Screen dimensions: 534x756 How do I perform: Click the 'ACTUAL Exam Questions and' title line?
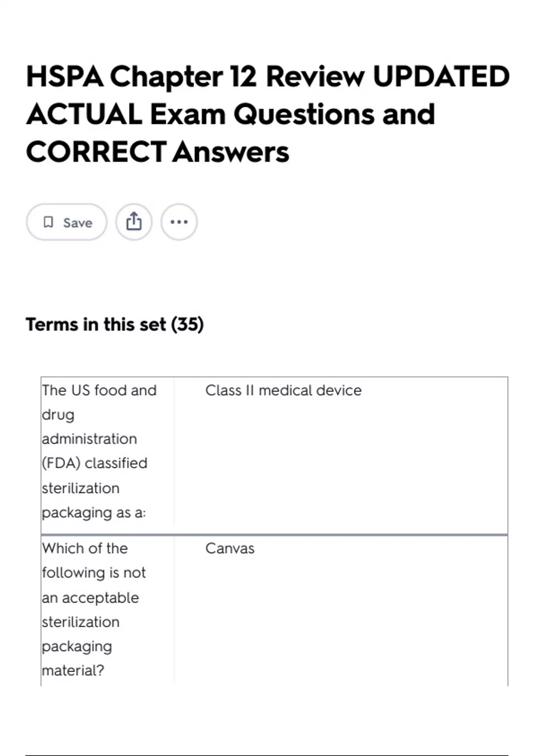point(230,114)
